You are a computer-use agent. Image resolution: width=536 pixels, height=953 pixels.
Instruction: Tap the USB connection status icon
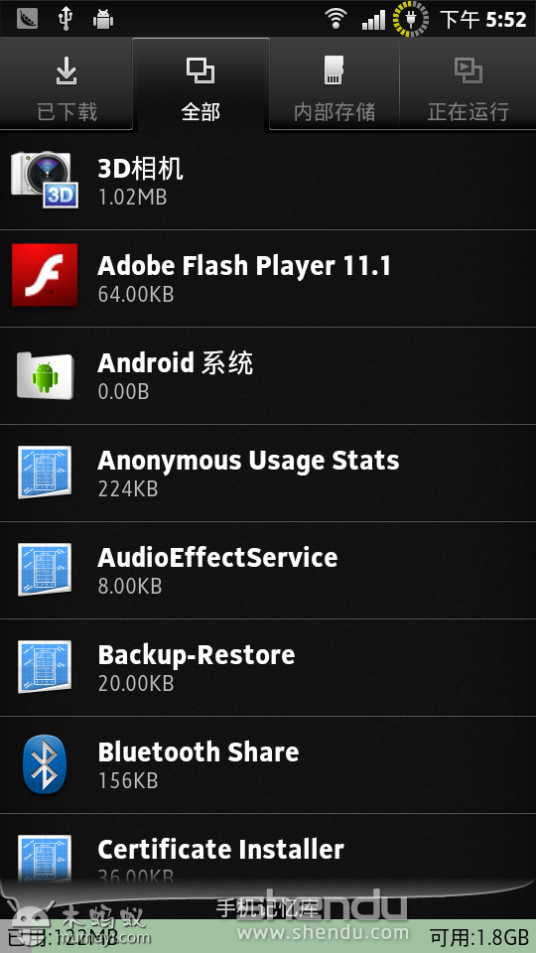pyautogui.click(x=65, y=19)
